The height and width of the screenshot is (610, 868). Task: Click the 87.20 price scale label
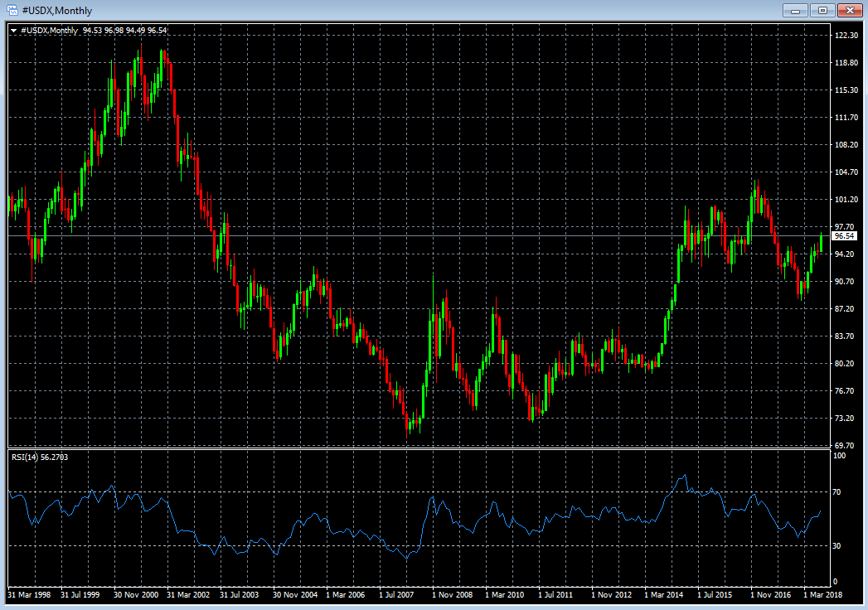click(844, 309)
